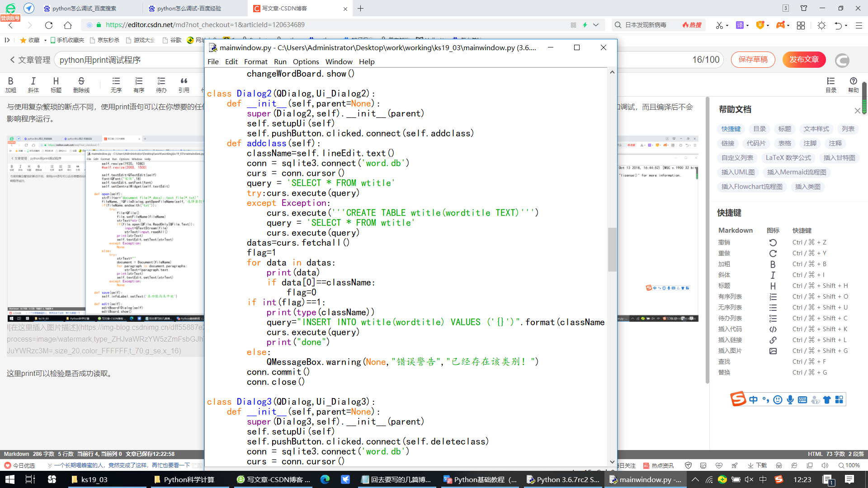
Task: Toggle the taskbar input language indicator 中
Action: pyautogui.click(x=762, y=479)
